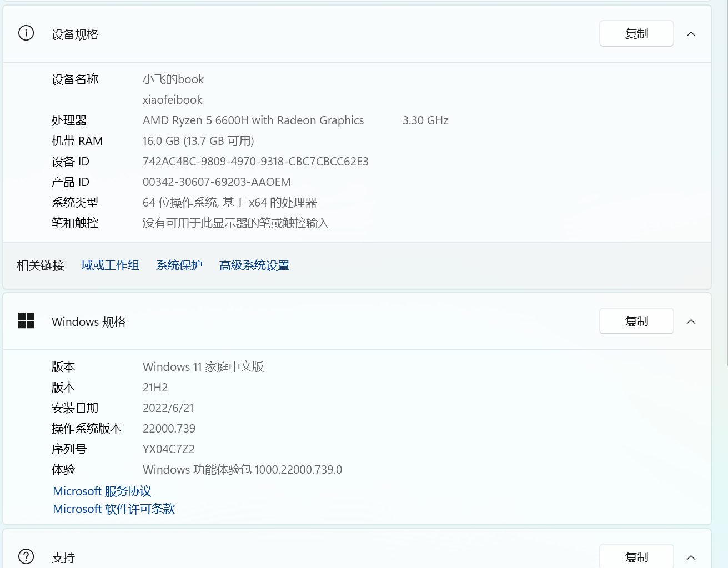Select serial number YX04C7Z2
The width and height of the screenshot is (728, 568).
pos(169,449)
